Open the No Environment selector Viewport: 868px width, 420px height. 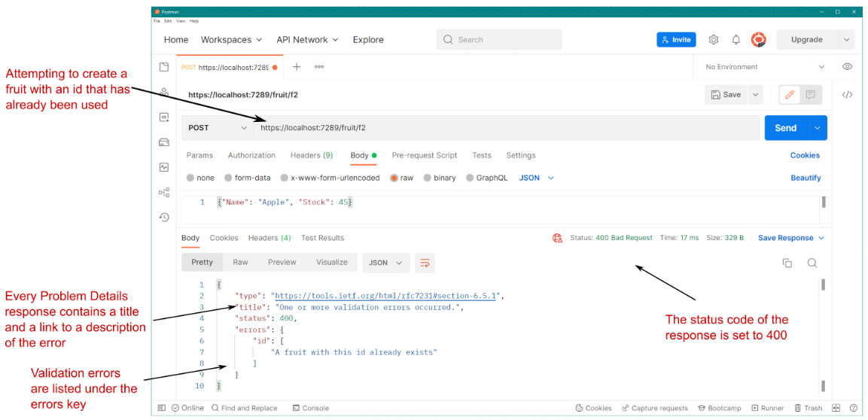(765, 66)
